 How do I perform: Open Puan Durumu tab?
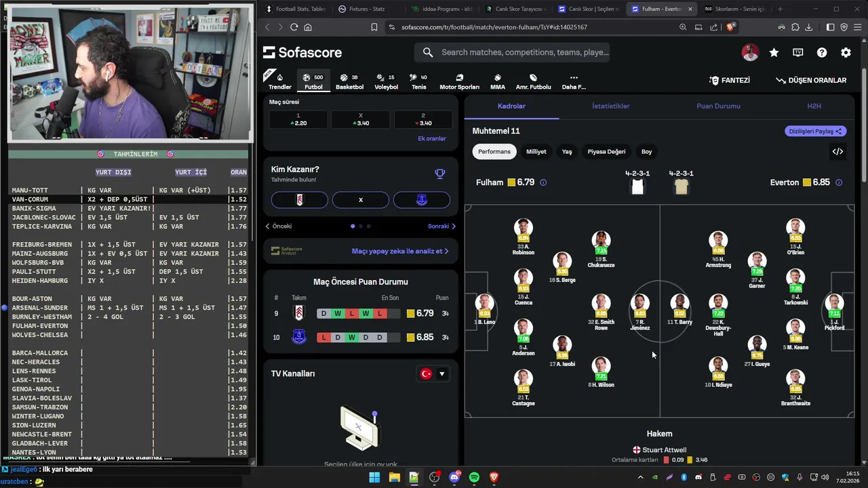(x=718, y=106)
